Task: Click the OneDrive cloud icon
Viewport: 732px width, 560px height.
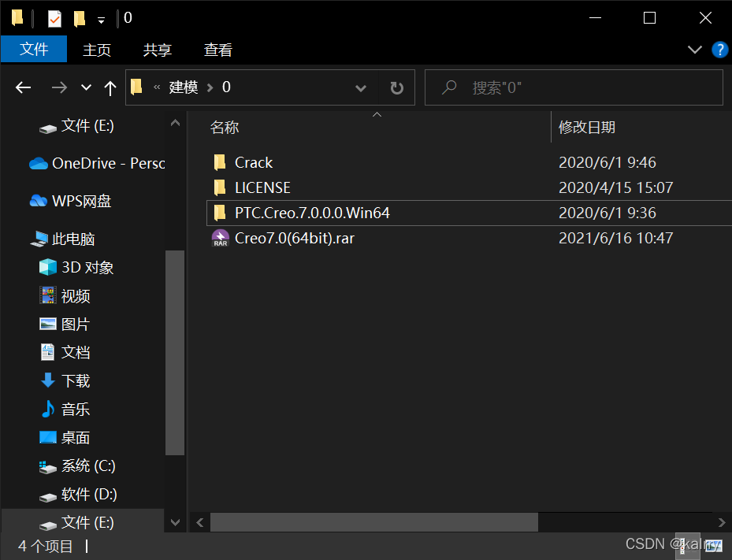Action: [39, 163]
